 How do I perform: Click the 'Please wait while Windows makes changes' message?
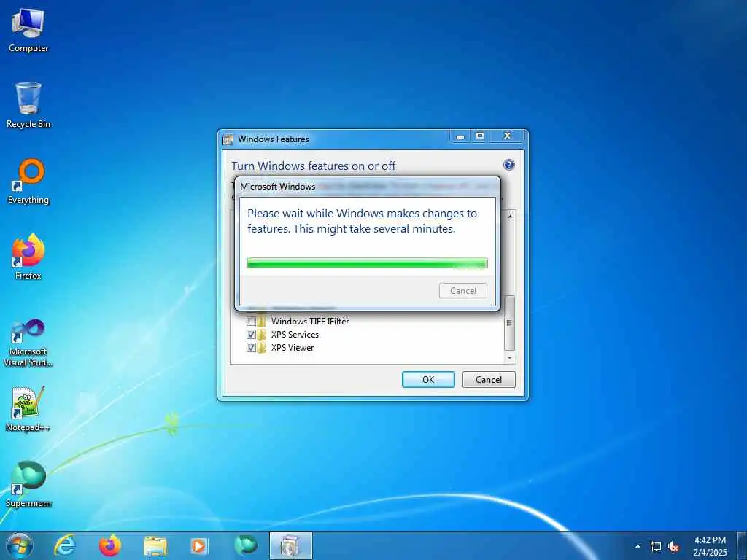point(362,221)
